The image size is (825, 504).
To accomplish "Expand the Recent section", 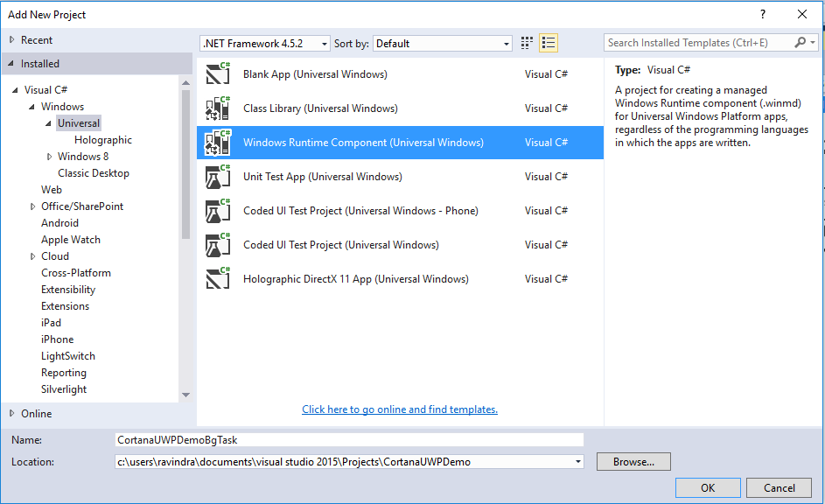I will point(11,39).
